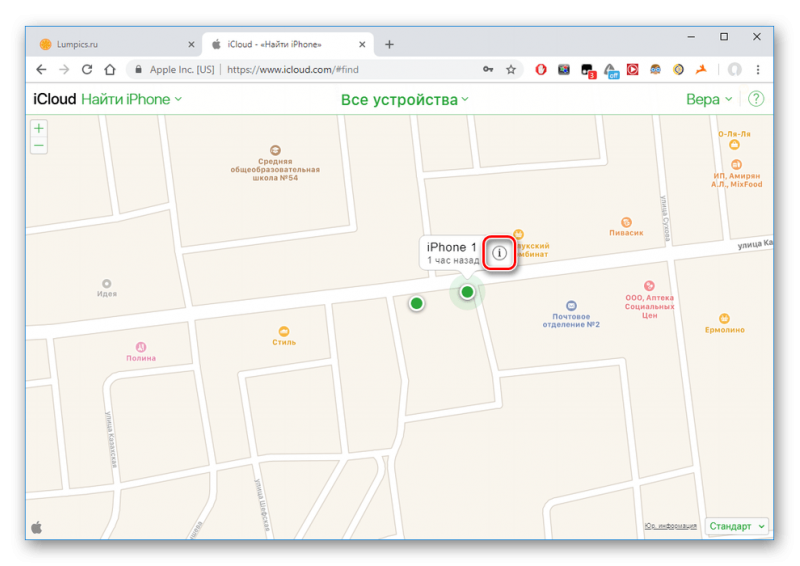Click the Ермолино map marker

tap(724, 319)
